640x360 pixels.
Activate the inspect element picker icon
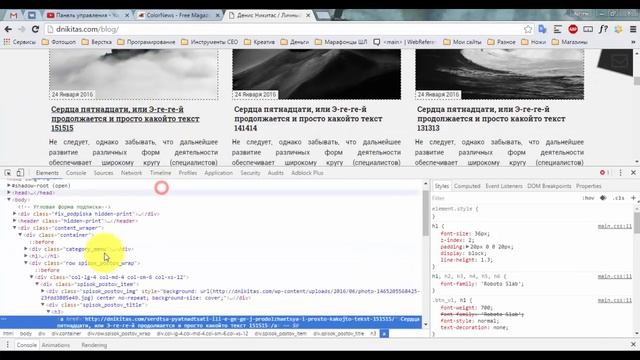(8, 173)
